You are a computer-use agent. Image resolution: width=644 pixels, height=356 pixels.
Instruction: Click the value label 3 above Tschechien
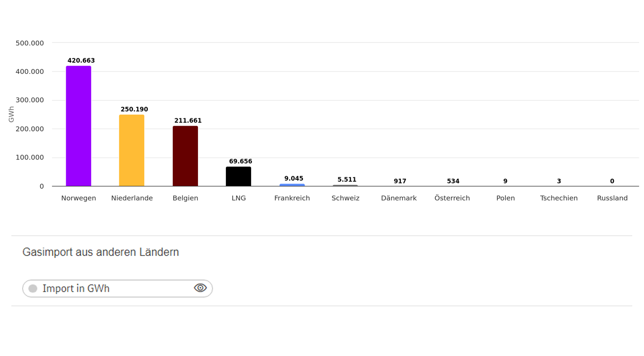pyautogui.click(x=559, y=181)
